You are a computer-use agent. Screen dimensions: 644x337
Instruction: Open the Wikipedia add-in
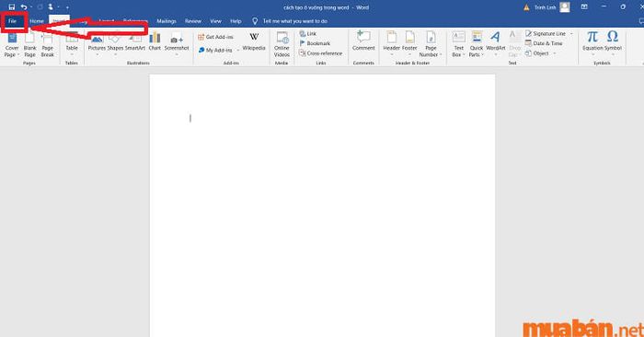[x=254, y=42]
